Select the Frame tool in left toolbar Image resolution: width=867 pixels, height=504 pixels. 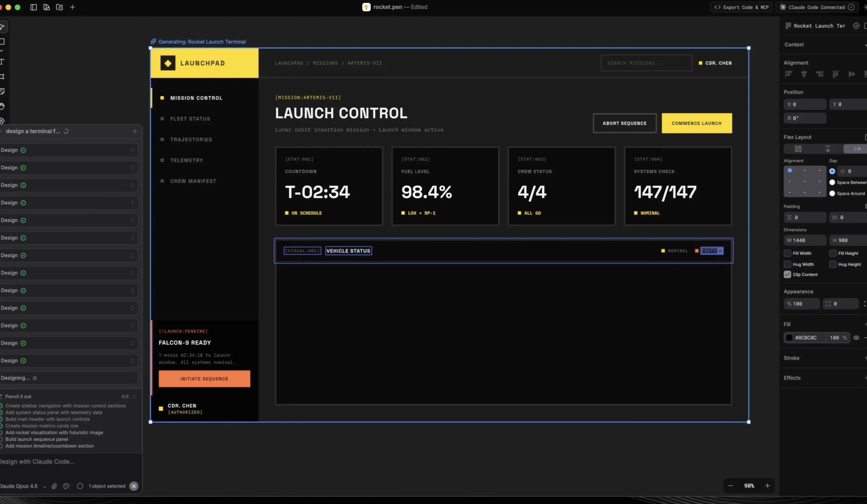point(2,77)
